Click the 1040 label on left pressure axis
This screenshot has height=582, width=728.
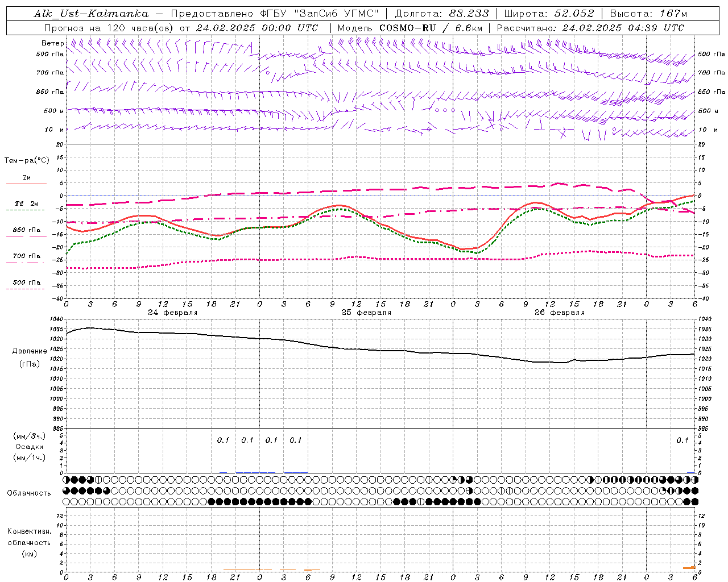57,319
